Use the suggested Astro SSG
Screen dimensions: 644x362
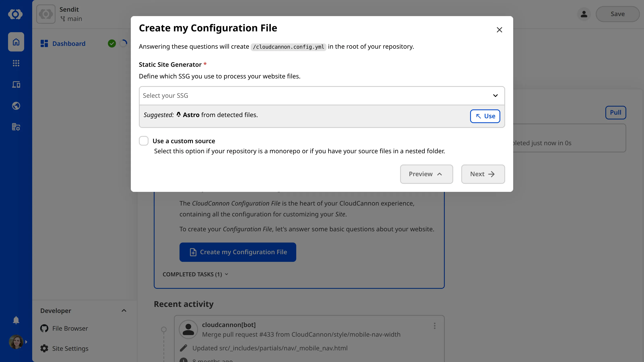pyautogui.click(x=485, y=116)
